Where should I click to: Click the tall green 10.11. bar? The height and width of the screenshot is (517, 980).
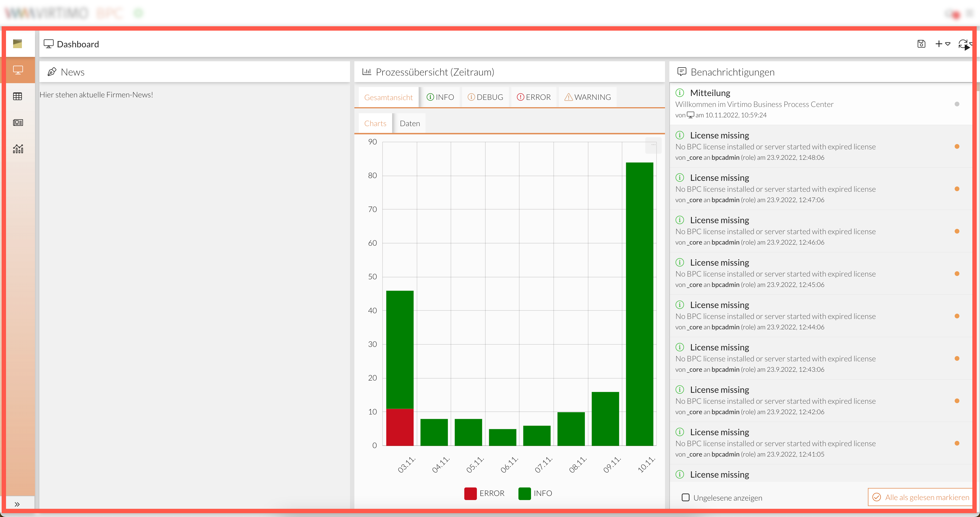point(640,304)
